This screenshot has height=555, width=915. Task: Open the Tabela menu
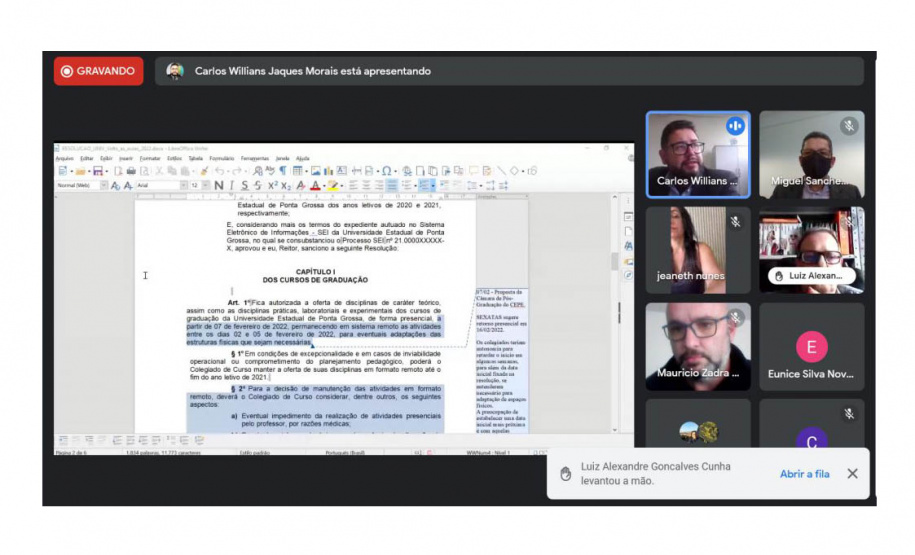(196, 158)
